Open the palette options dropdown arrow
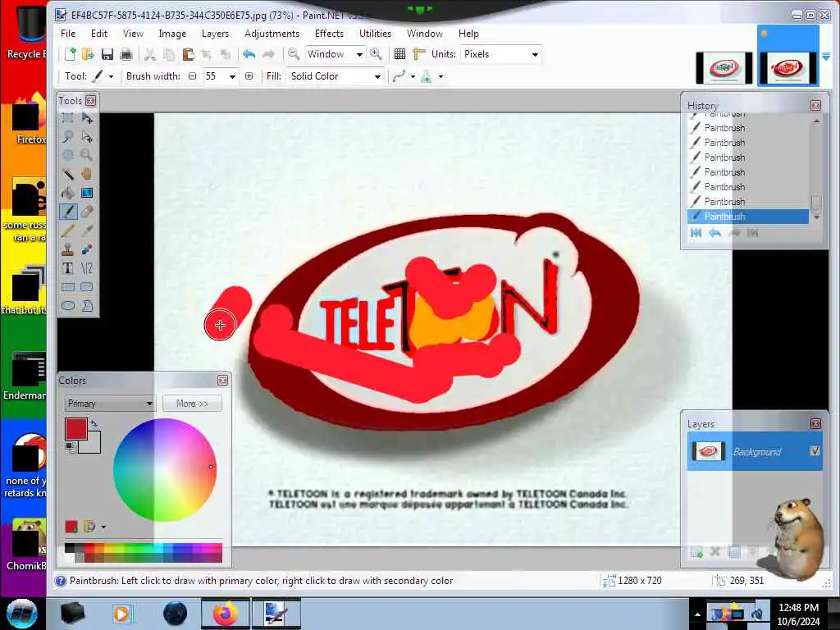 point(103,527)
